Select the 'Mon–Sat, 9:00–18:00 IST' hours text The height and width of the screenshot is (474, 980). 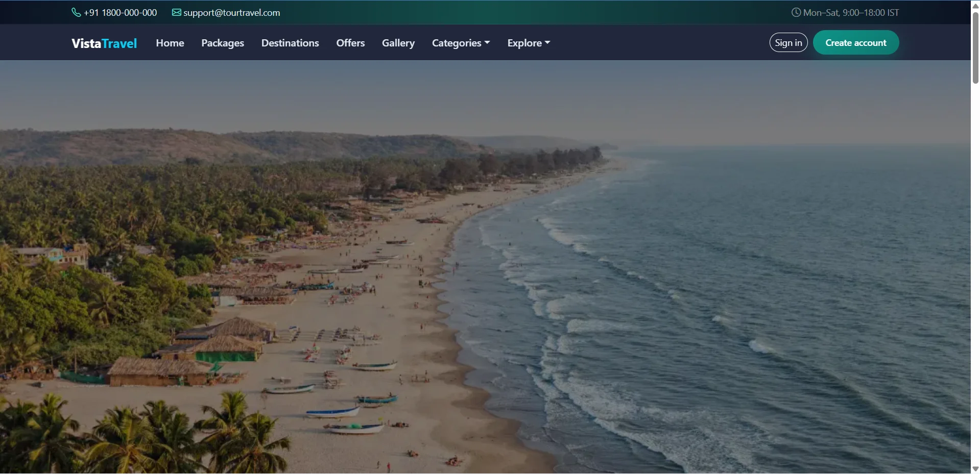tap(851, 12)
